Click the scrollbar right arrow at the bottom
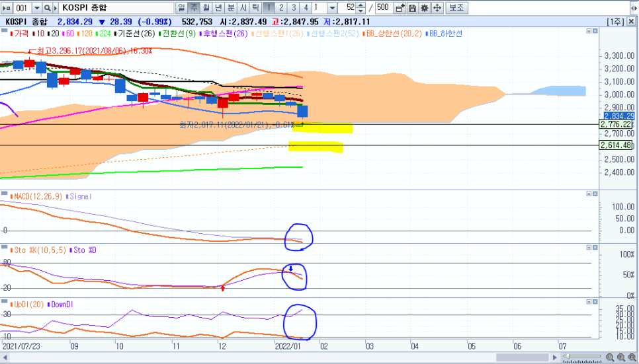Viewport: 639px width, 364px height. click(x=554, y=357)
